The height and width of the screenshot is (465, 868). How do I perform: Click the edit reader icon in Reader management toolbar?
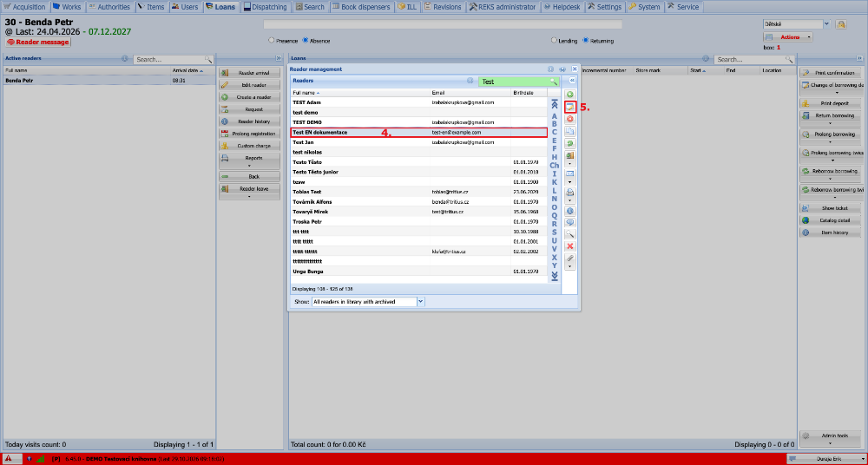tap(569, 107)
